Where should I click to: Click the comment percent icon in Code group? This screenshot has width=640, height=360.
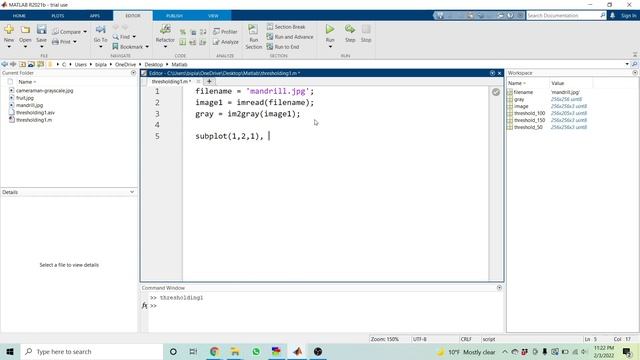(x=183, y=32)
